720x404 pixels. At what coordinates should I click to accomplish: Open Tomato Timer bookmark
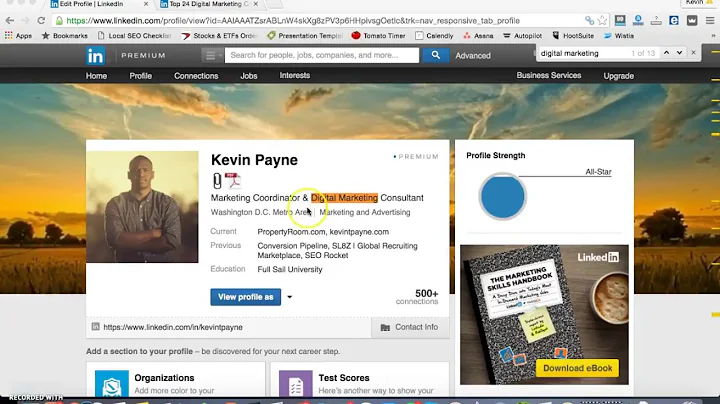pyautogui.click(x=378, y=35)
